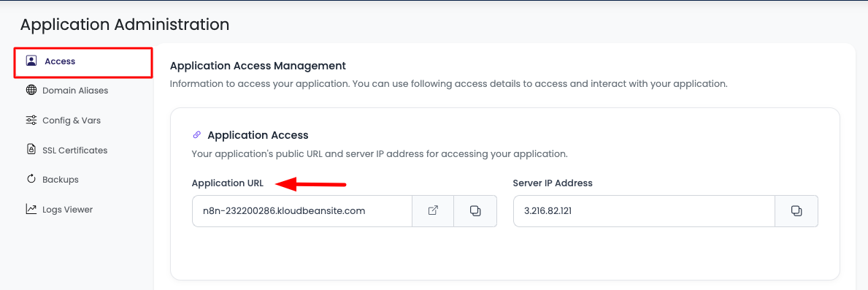Click the link icon beside Application Access
The image size is (868, 290).
point(196,134)
